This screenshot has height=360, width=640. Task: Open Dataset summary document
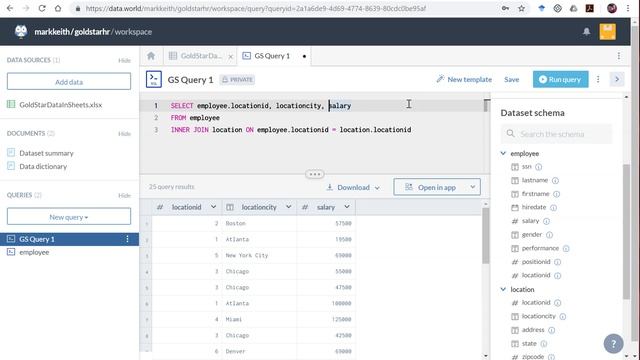(47, 153)
